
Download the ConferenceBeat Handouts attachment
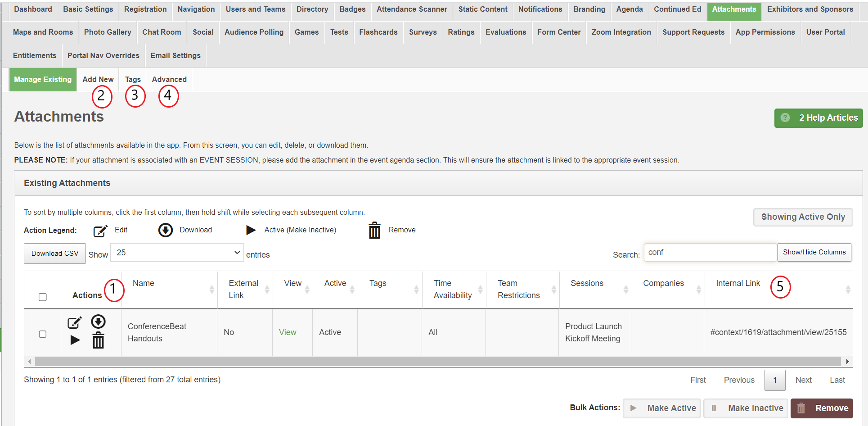coord(98,322)
